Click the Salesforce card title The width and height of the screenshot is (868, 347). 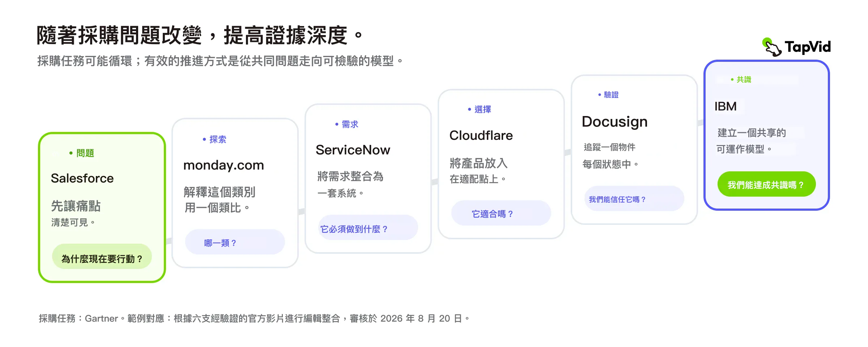[82, 178]
